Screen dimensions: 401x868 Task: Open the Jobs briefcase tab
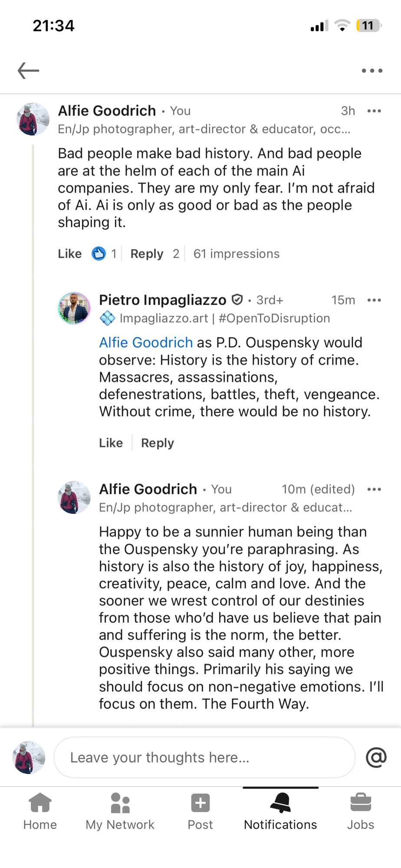[360, 811]
